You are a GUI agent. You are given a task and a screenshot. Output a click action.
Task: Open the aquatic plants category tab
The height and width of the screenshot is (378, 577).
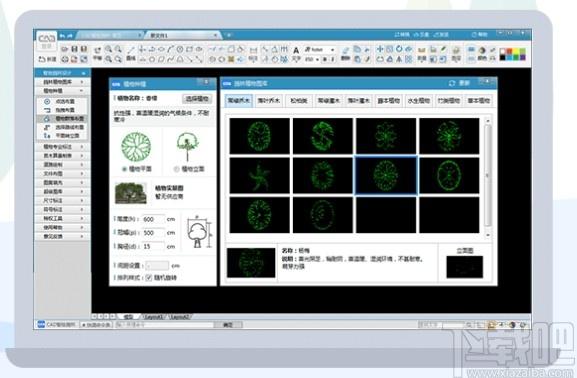419,100
